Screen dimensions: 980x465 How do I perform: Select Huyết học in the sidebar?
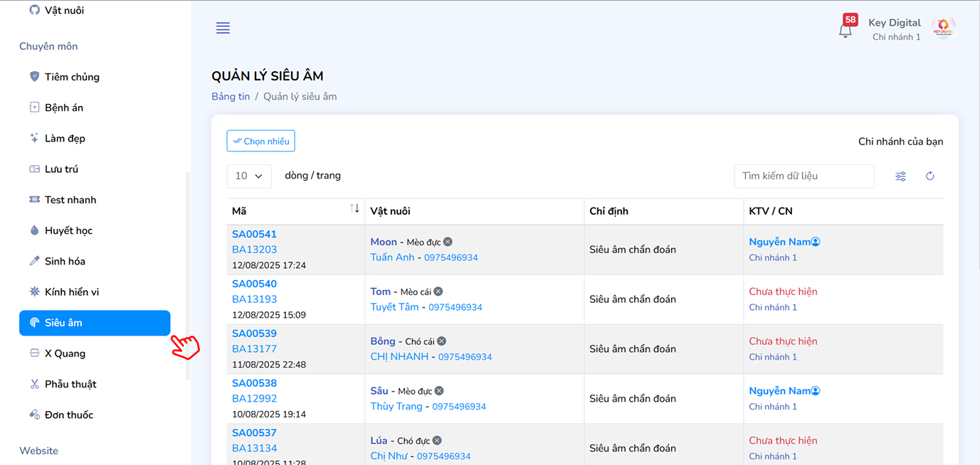68,230
